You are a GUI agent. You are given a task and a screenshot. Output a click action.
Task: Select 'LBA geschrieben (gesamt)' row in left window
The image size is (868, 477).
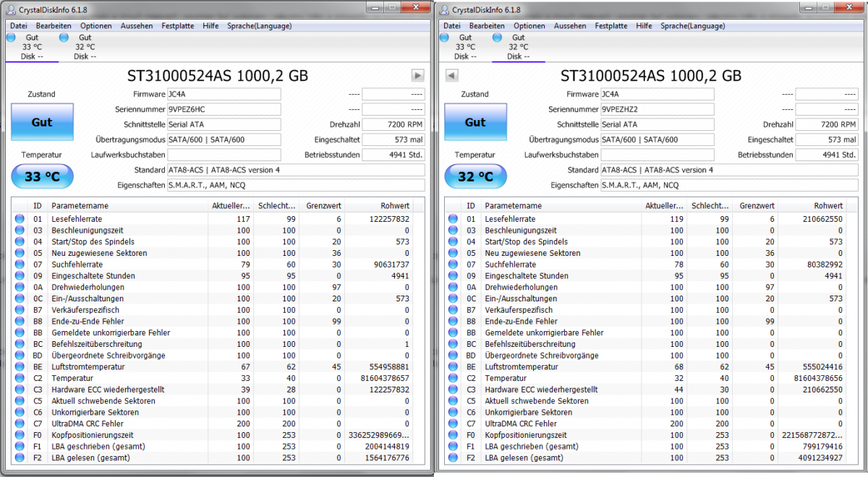pyautogui.click(x=216, y=446)
